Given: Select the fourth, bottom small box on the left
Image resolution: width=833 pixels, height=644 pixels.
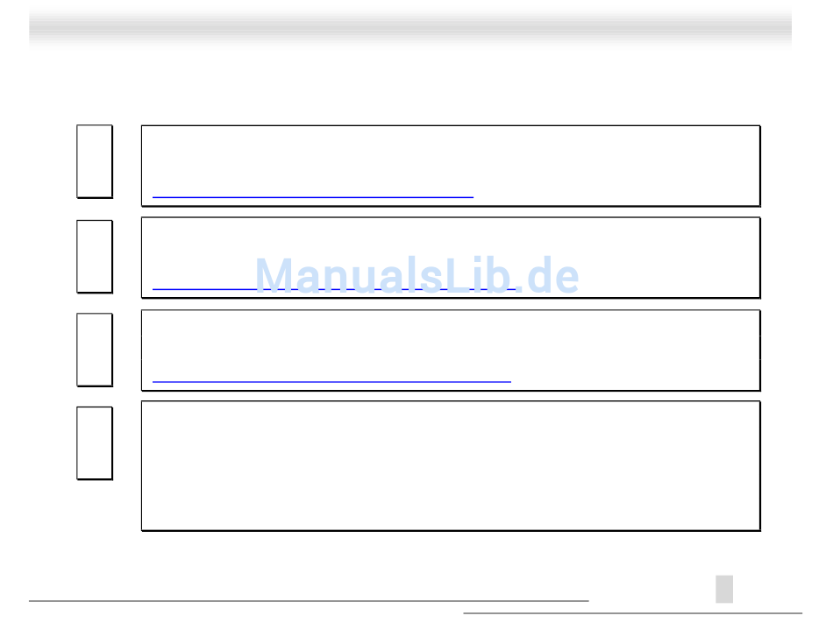Looking at the screenshot, I should click(x=94, y=442).
